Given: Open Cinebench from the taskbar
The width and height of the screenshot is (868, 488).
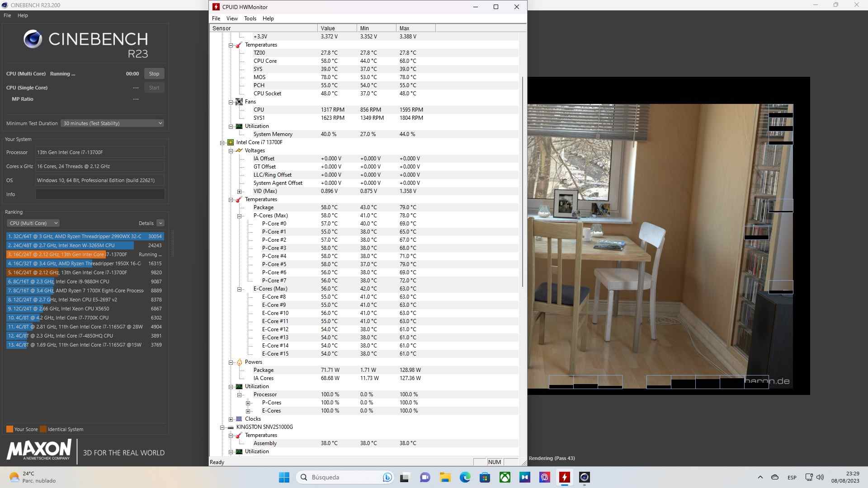Looking at the screenshot, I should point(584,477).
